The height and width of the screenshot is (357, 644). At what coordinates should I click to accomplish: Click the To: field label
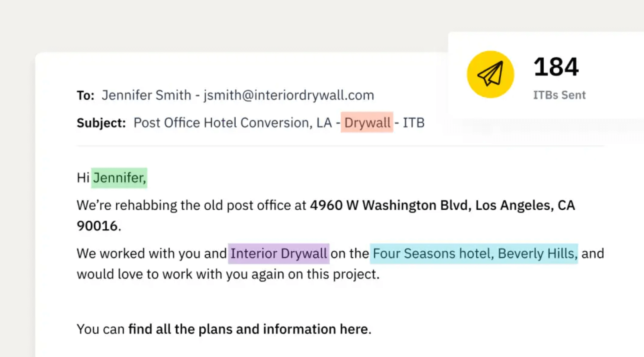point(85,95)
